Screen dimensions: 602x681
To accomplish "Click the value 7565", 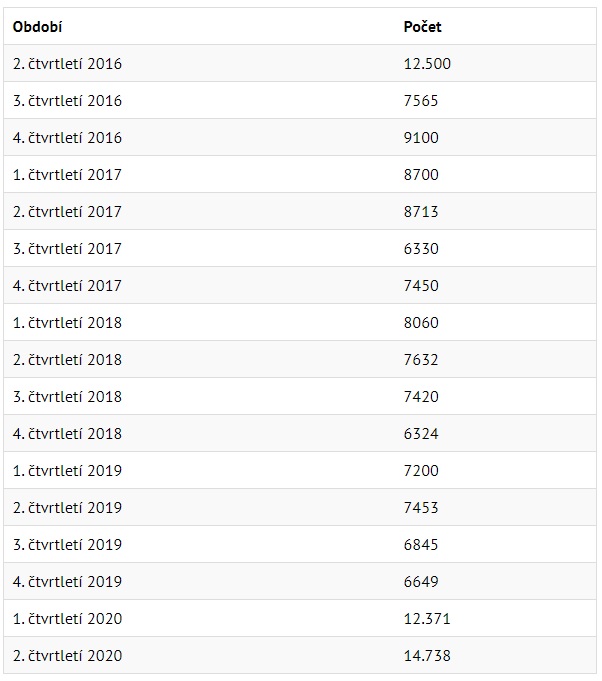I will pos(421,101).
